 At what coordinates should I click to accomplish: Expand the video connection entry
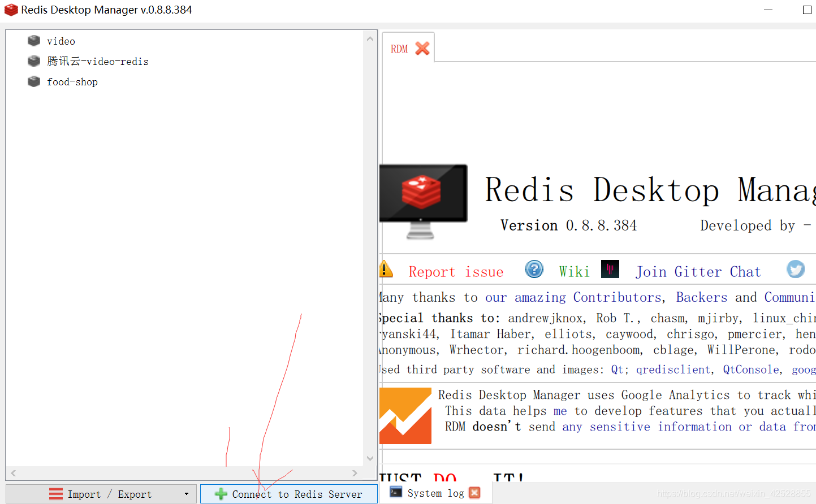pos(61,41)
